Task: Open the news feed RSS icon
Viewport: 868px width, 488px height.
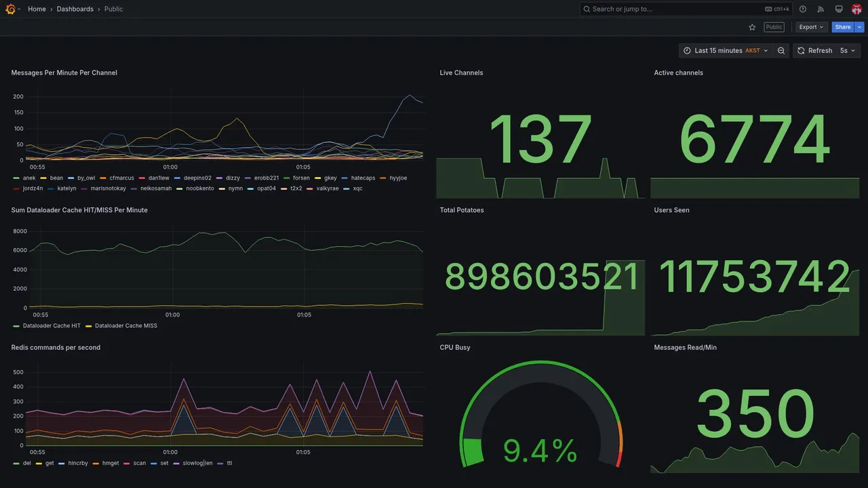Action: pyautogui.click(x=821, y=9)
